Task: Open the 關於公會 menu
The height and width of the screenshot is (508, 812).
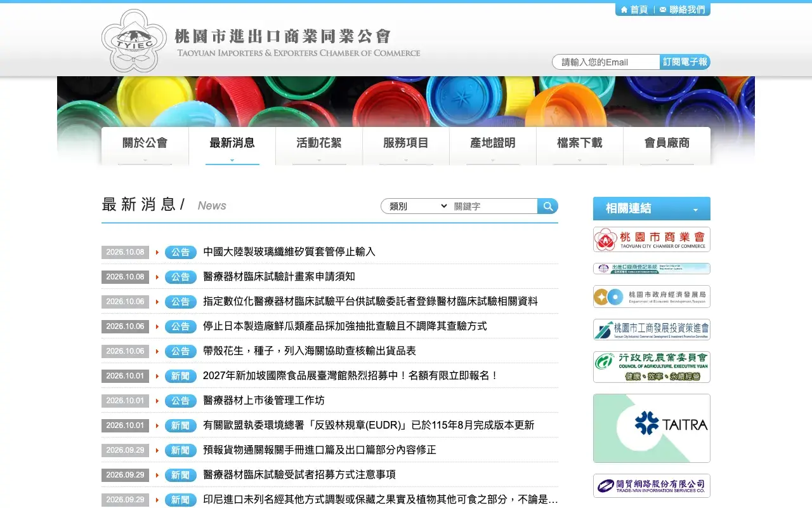Action: point(145,146)
